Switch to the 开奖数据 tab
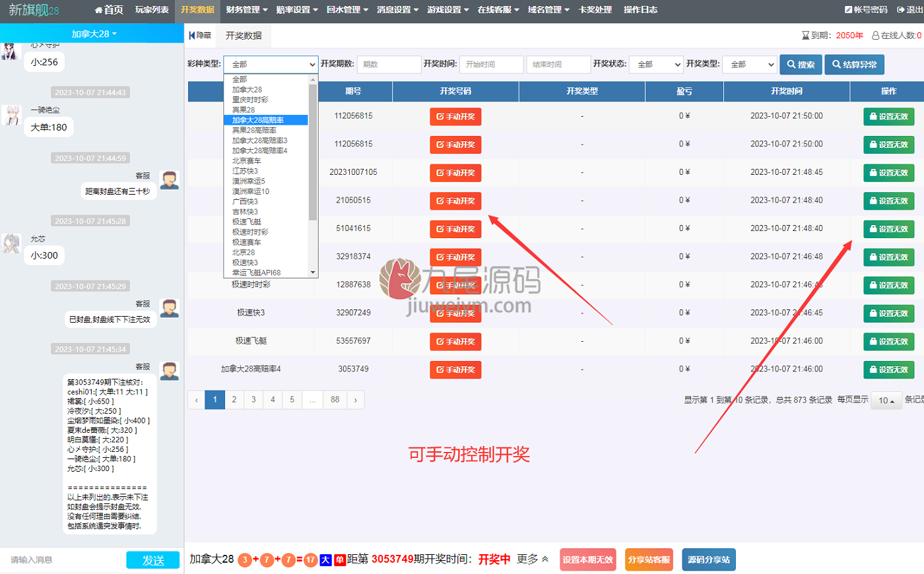 [x=244, y=36]
